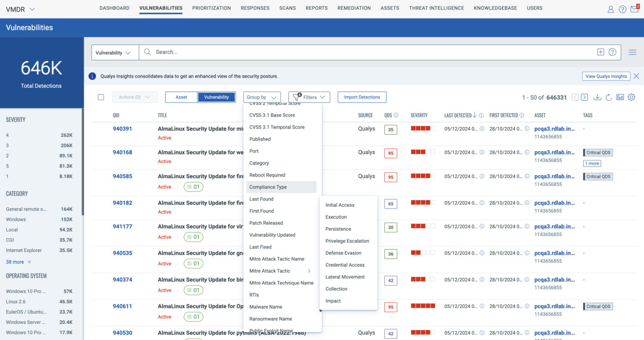The image size is (644, 340).
Task: Open the Group by dropdown
Action: 262,97
